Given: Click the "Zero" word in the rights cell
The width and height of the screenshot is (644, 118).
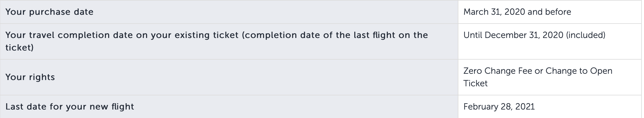Looking at the screenshot, I should point(472,71).
